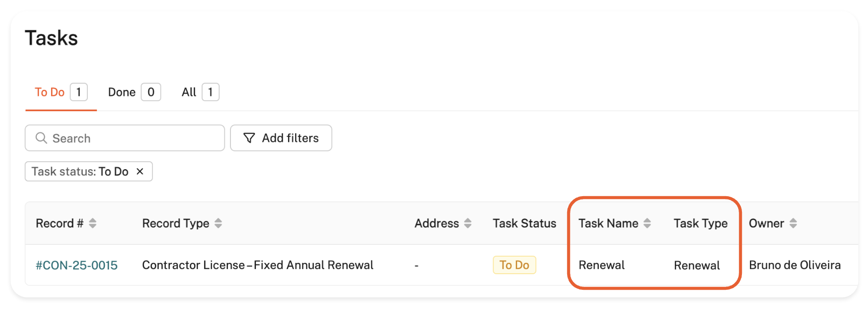Image resolution: width=868 pixels, height=312 pixels.
Task: Sort the Record Type column with its arrows
Action: point(218,223)
